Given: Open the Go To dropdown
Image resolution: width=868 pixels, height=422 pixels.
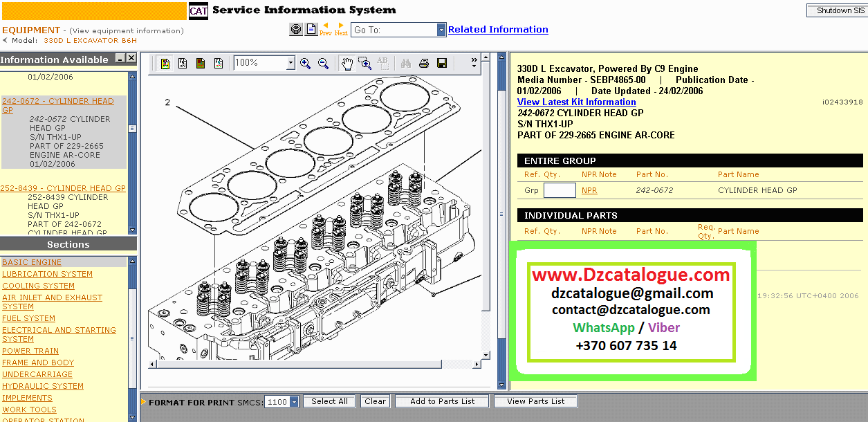Looking at the screenshot, I should 441,30.
